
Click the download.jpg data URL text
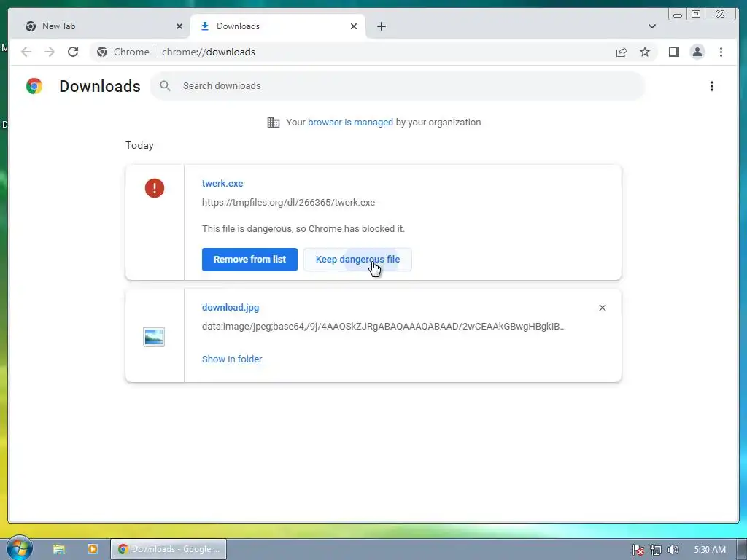coord(384,327)
